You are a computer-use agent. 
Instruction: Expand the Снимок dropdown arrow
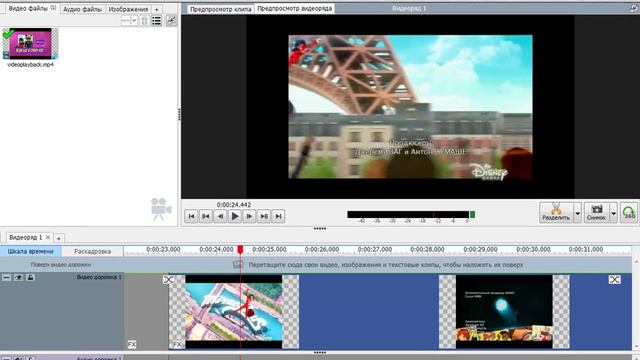click(x=613, y=213)
